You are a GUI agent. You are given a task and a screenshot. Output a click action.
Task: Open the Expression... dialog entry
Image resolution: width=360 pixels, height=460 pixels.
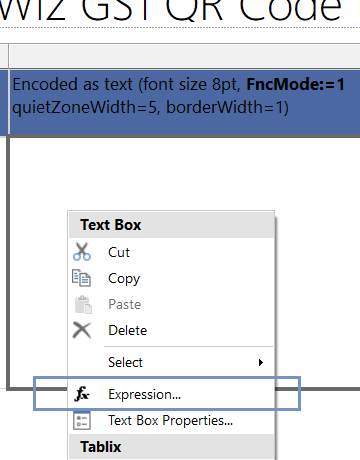[171, 394]
